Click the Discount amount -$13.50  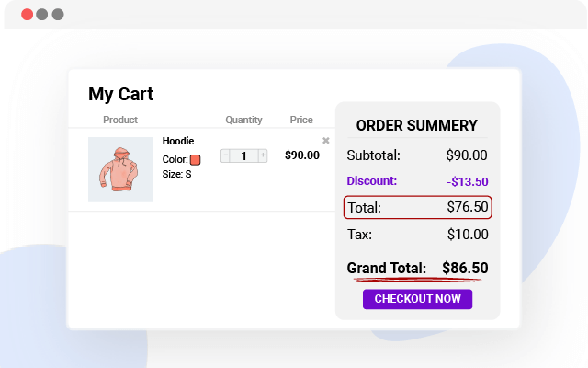click(467, 181)
